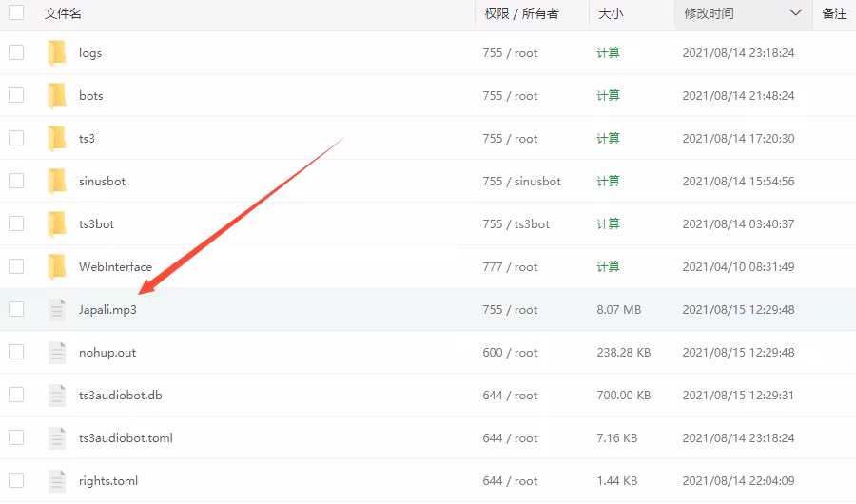The height and width of the screenshot is (504, 856).
Task: Calculate size of ts3 folder via 计算
Action: coord(608,138)
